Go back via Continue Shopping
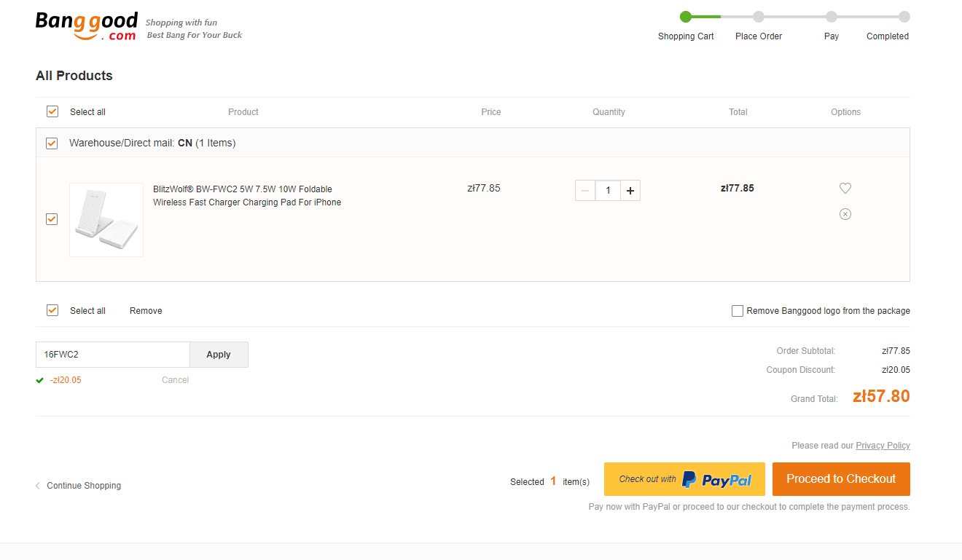 (84, 486)
